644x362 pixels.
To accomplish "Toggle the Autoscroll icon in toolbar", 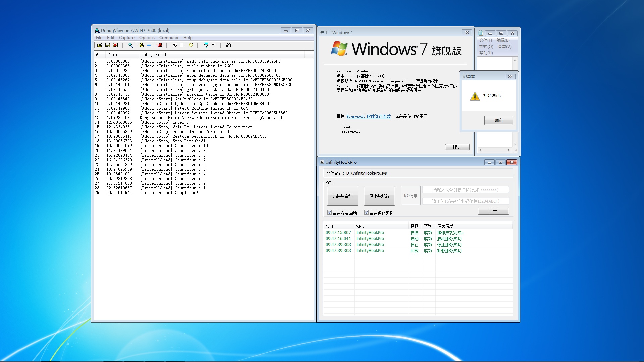I will (x=182, y=45).
